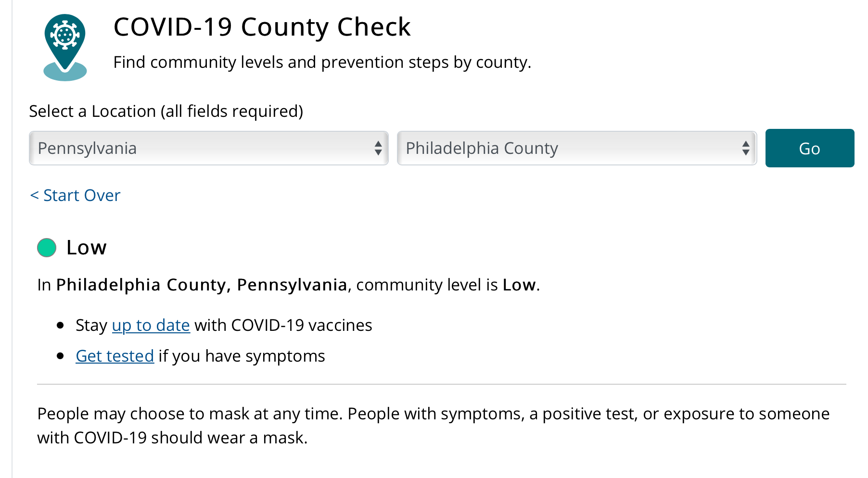This screenshot has height=478, width=868.
Task: Follow the "Get tested" link
Action: (115, 356)
